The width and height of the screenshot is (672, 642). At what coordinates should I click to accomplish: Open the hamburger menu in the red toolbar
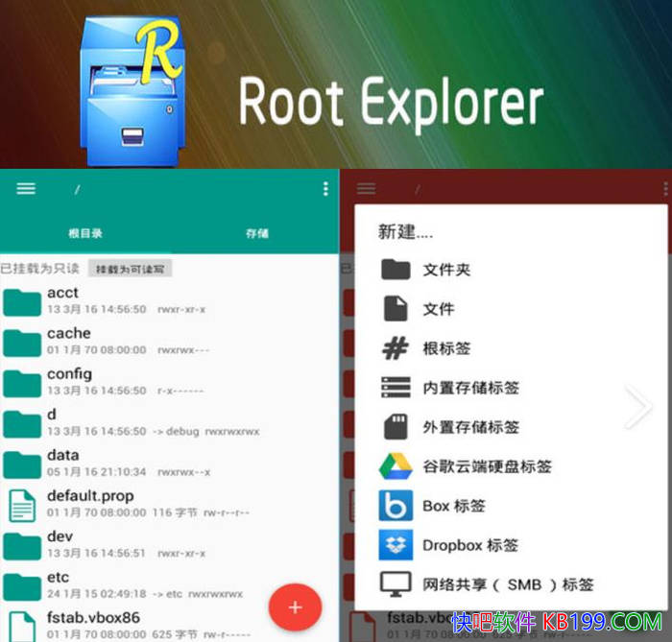(x=366, y=188)
